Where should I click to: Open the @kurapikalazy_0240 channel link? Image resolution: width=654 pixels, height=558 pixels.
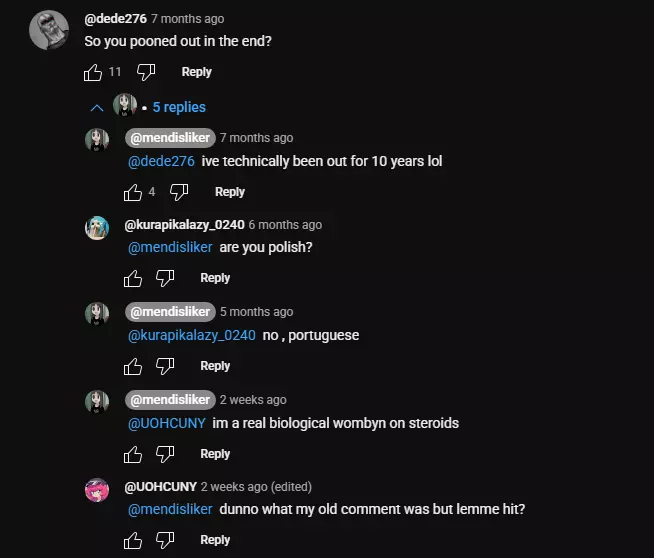(184, 225)
